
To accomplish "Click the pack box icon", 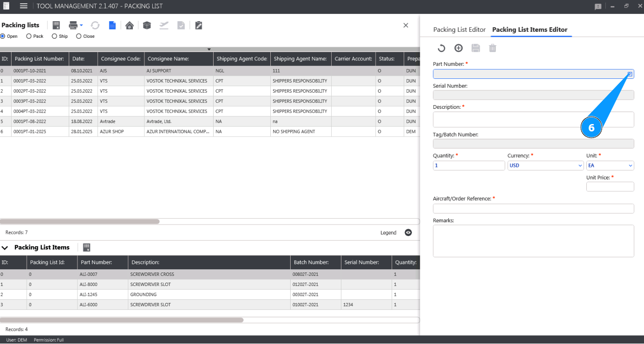I will [x=147, y=25].
